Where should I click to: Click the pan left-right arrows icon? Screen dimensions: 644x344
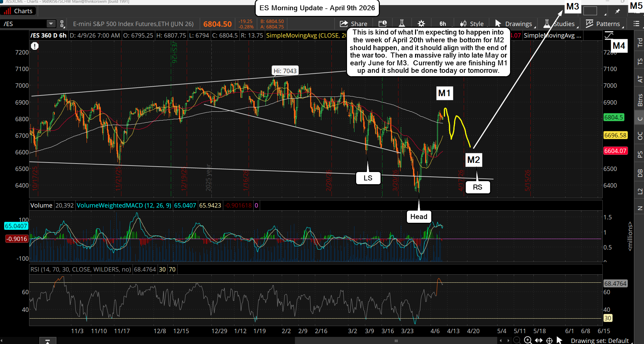[539, 340]
